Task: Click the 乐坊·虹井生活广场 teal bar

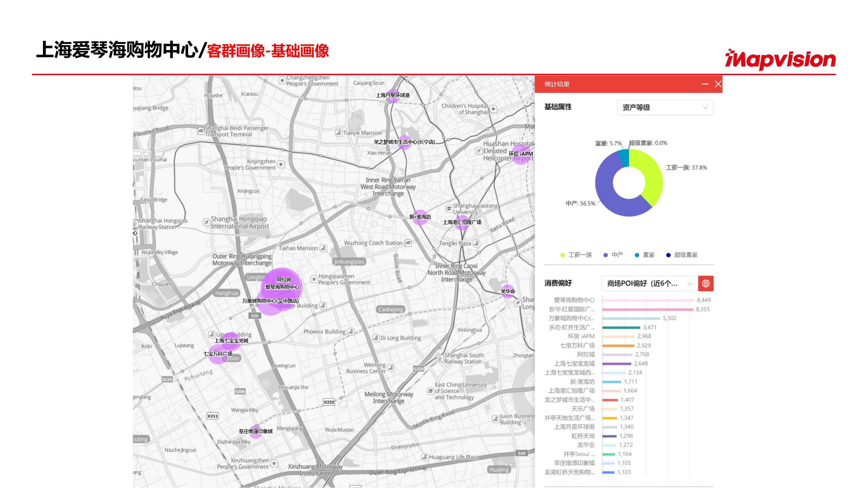Action: pos(621,327)
